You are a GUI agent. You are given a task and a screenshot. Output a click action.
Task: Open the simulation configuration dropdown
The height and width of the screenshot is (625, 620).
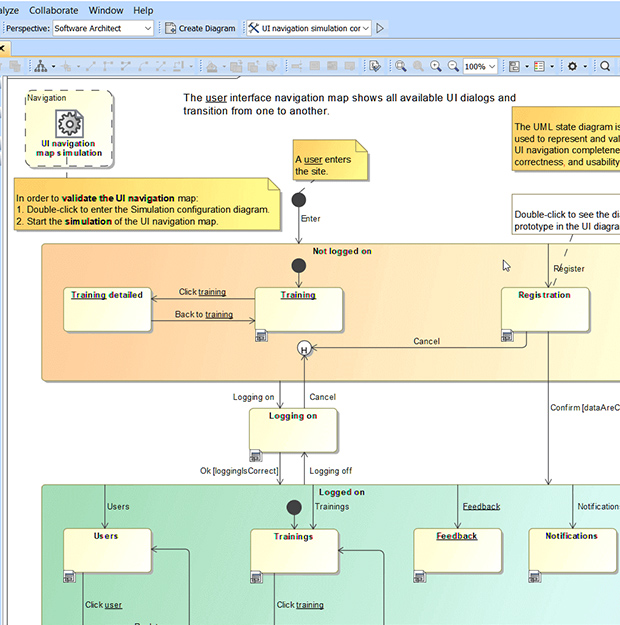click(309, 28)
